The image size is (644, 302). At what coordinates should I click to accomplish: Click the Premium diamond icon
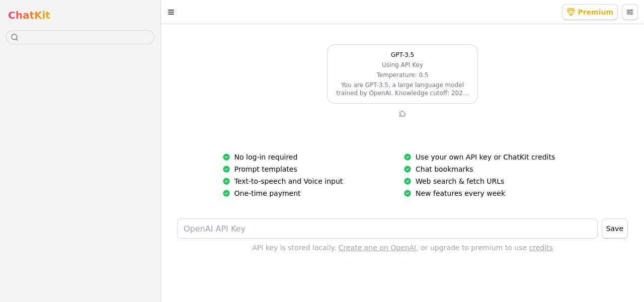pyautogui.click(x=571, y=12)
